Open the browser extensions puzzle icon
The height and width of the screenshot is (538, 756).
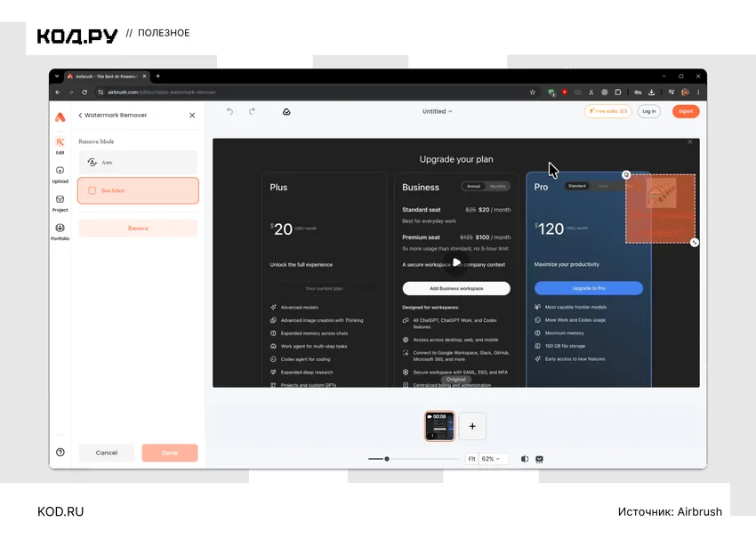(x=618, y=92)
